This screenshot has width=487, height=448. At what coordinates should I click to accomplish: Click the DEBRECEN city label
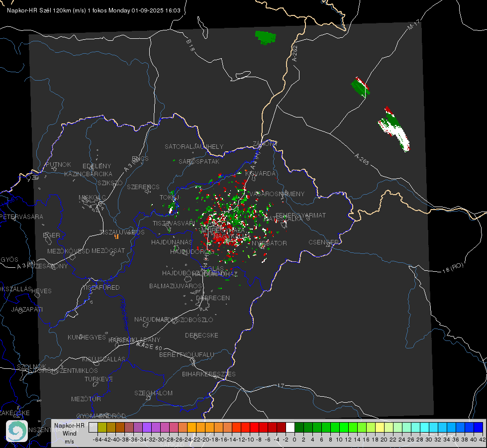[x=213, y=298]
